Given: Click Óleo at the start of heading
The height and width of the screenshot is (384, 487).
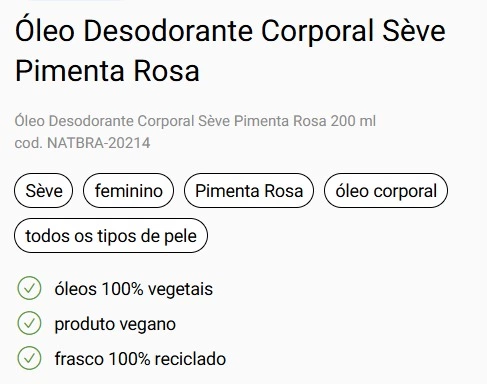Looking at the screenshot, I should (x=45, y=29).
